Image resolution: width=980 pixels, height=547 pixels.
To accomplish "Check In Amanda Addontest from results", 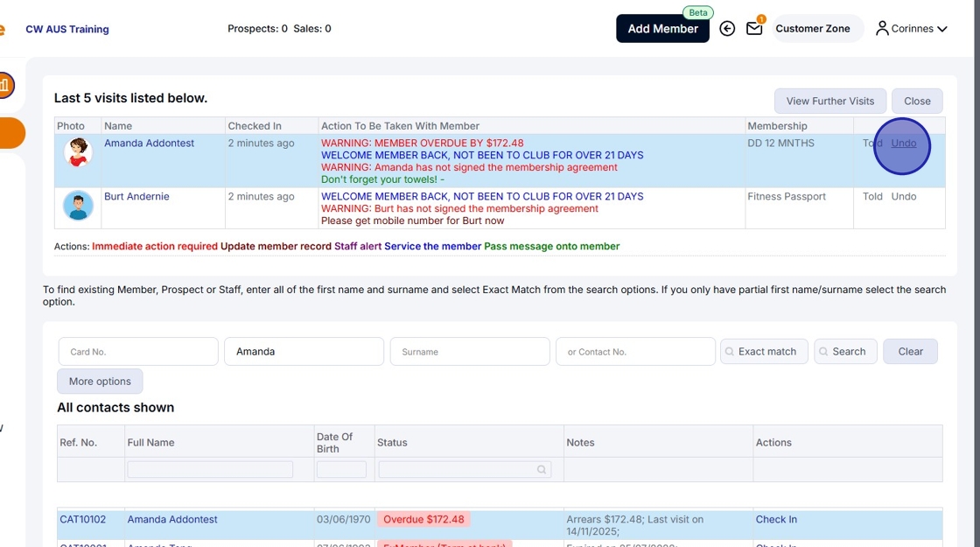I will tap(776, 520).
